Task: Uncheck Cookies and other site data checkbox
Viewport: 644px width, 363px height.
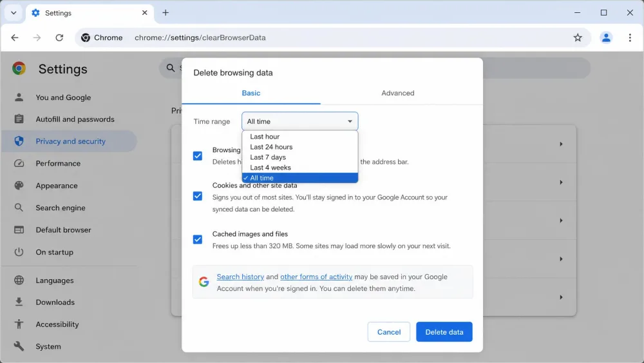Action: click(x=198, y=196)
